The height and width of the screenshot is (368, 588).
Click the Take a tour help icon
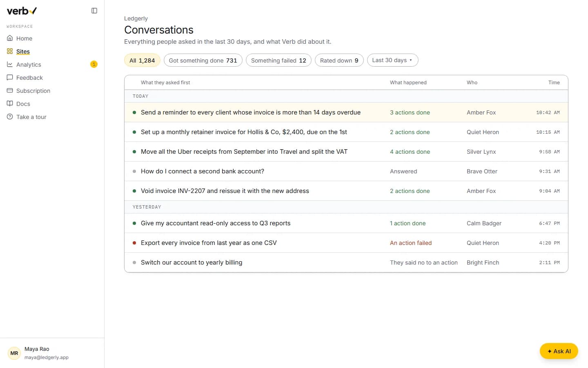pyautogui.click(x=10, y=117)
